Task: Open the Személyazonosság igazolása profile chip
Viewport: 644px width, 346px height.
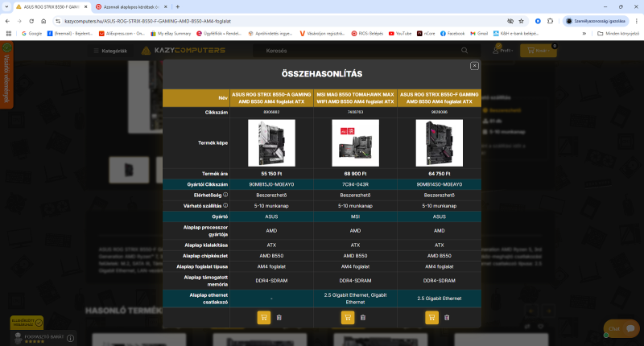Action: [x=596, y=21]
